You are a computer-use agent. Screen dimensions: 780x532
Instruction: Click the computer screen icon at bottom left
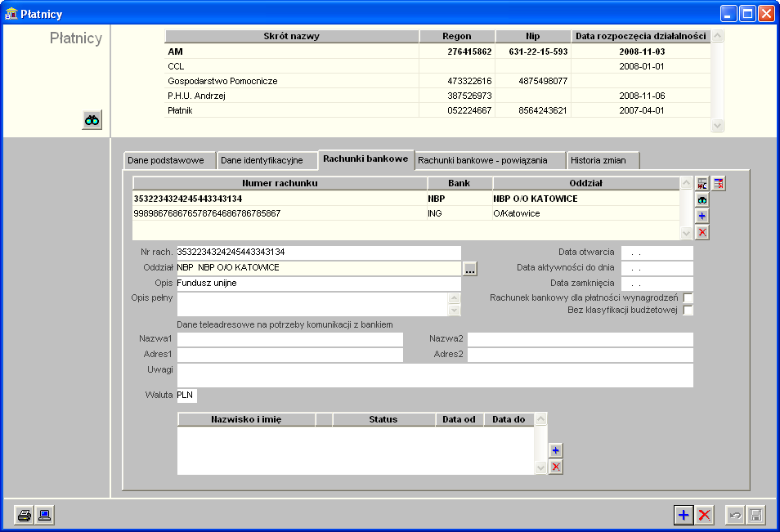[x=44, y=515]
